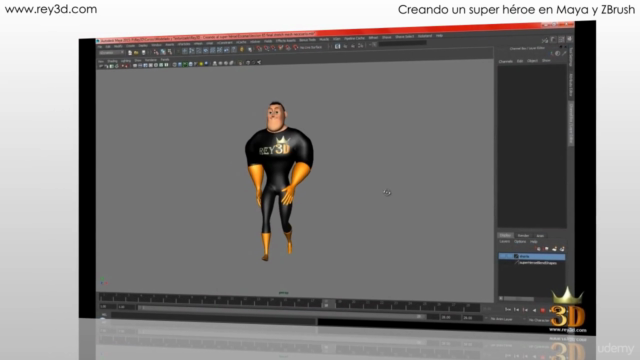Screen dimensions: 640x360
Task: Toggle the viewport use all lights icon
Action: (201, 64)
